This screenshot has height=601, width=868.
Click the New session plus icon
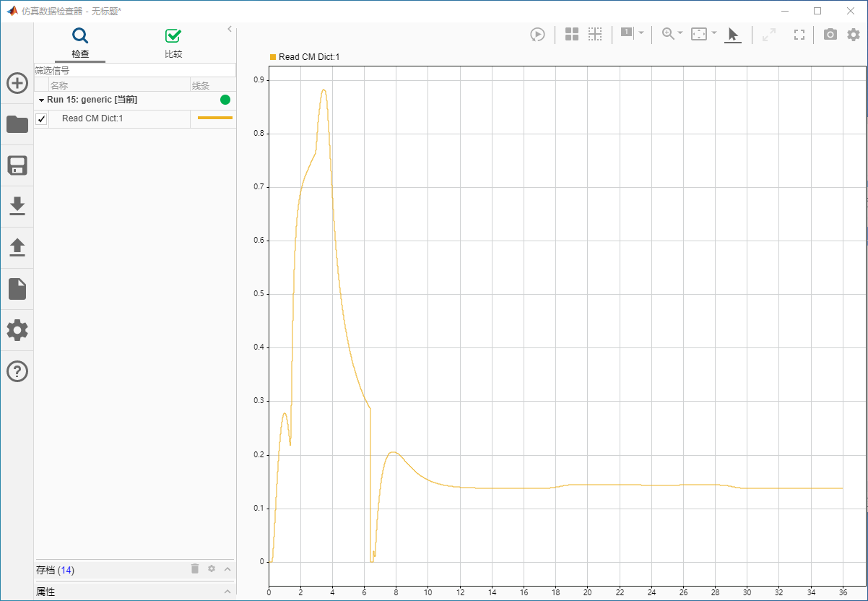(x=17, y=83)
